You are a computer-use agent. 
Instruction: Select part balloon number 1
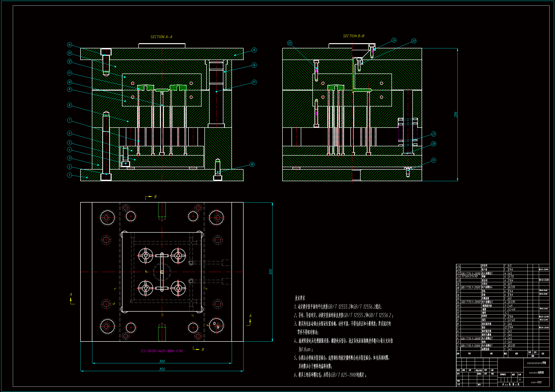[x=70, y=175]
